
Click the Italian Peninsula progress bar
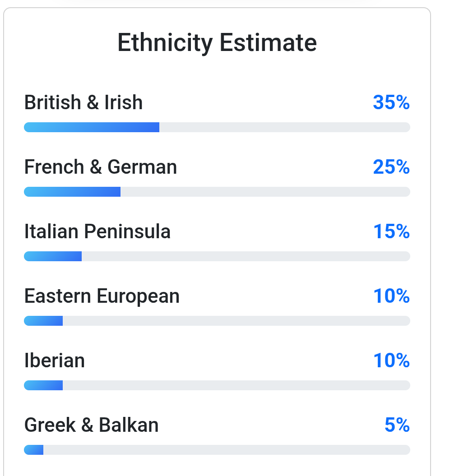pyautogui.click(x=217, y=256)
